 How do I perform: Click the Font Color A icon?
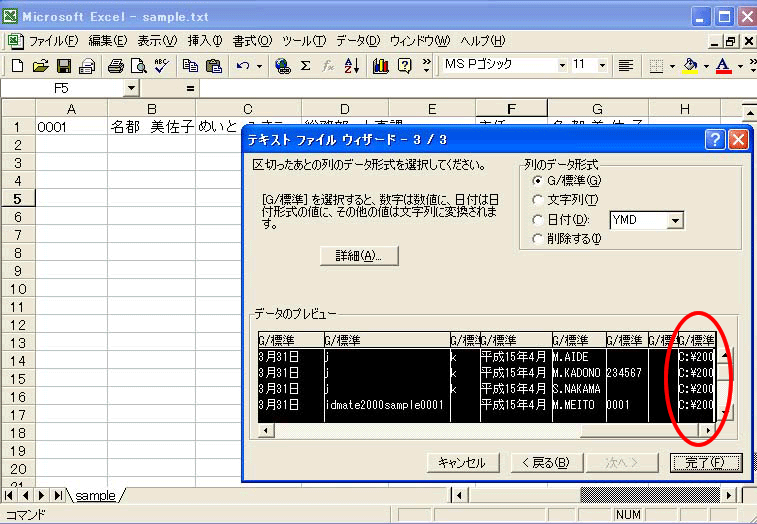point(723,65)
